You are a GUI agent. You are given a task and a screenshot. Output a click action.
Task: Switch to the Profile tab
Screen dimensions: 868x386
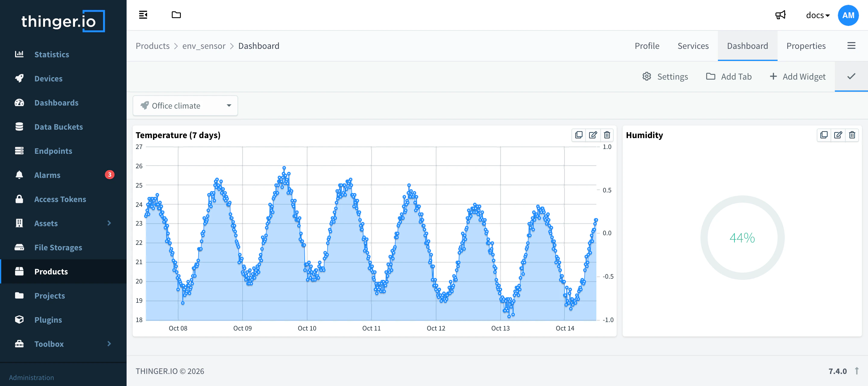pos(646,46)
